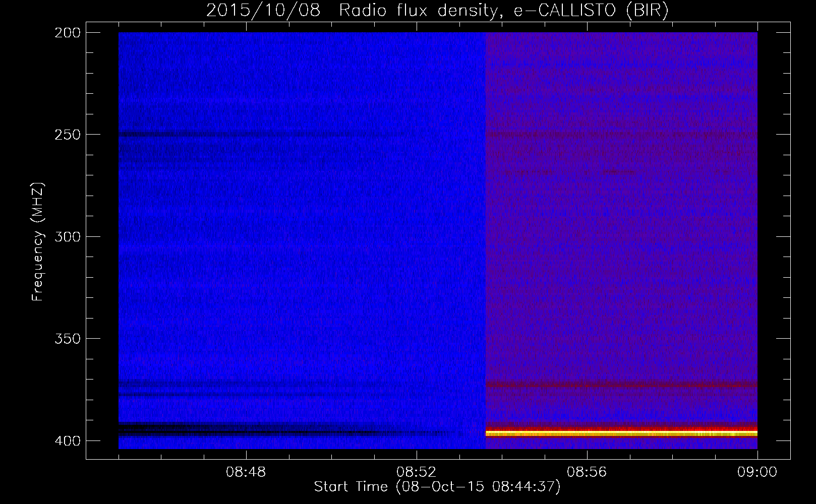Viewport: 816px width, 504px height.
Task: Click the 08:56 time tick label
Action: 587,472
